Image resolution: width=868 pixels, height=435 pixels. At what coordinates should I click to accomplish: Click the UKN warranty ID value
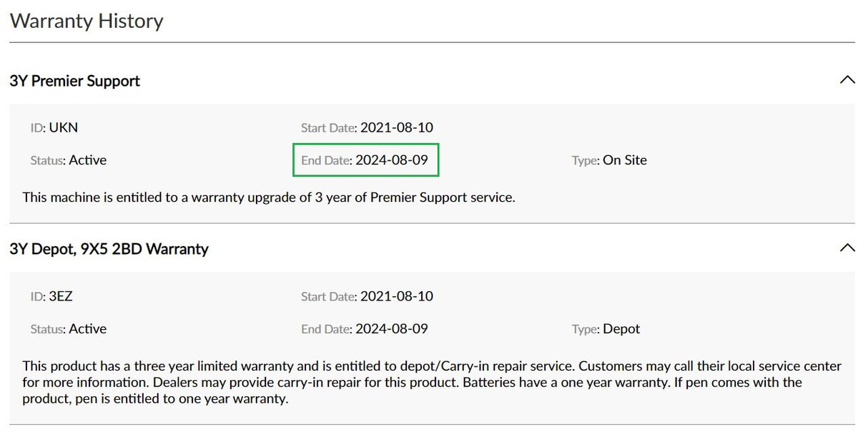(65, 127)
